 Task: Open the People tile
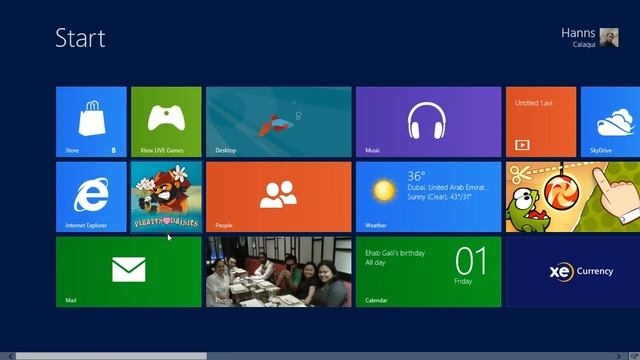click(279, 197)
